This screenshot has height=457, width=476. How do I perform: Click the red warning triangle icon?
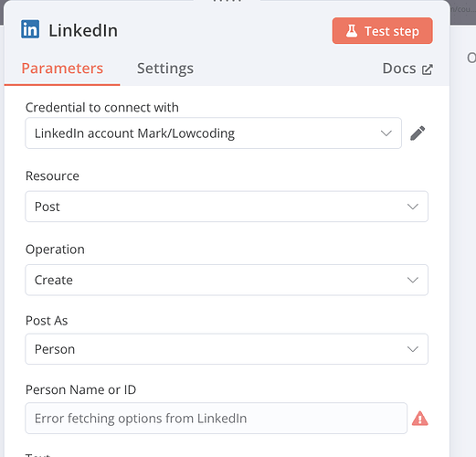point(420,419)
